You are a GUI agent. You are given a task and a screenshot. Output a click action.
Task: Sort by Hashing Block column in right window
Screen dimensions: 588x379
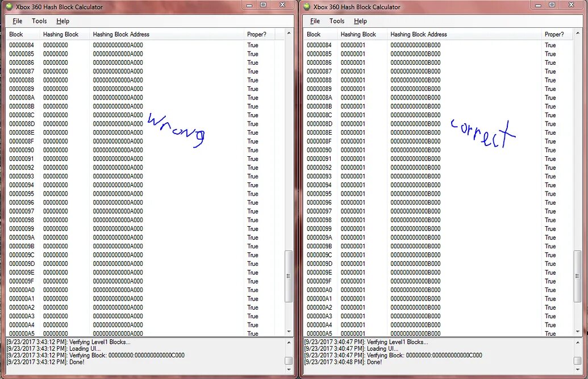click(362, 34)
